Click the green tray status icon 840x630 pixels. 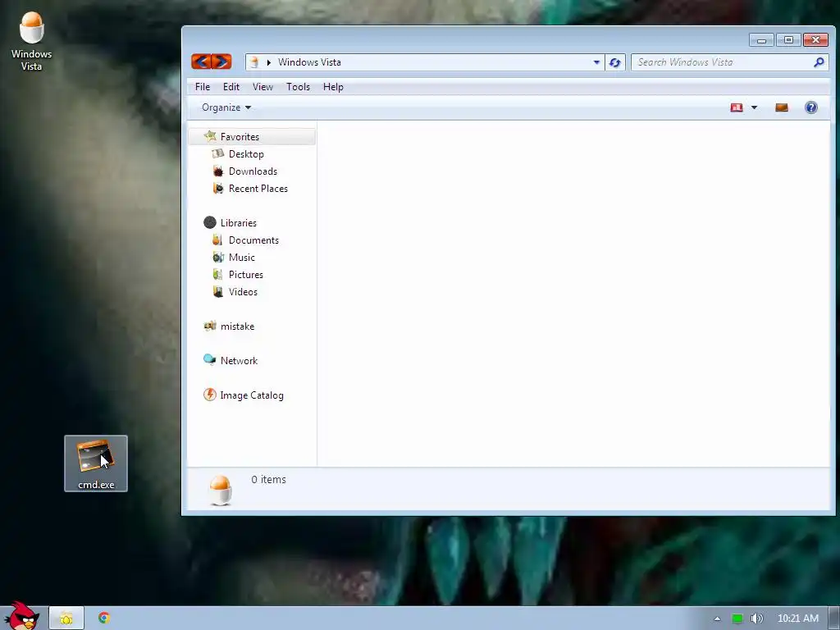(x=737, y=619)
